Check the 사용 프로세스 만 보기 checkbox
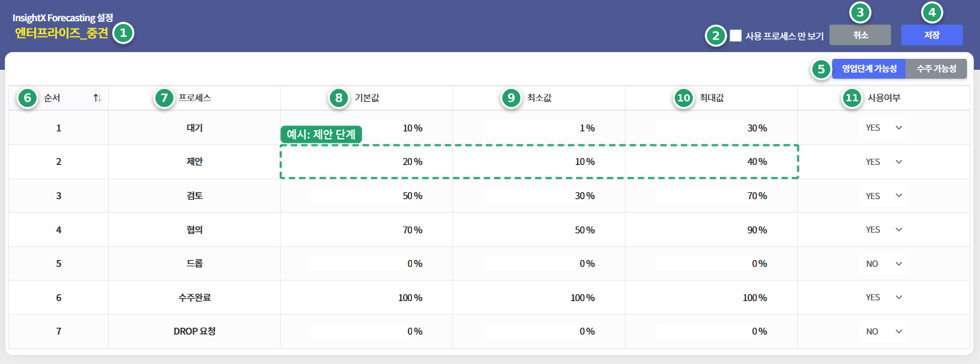 736,36
